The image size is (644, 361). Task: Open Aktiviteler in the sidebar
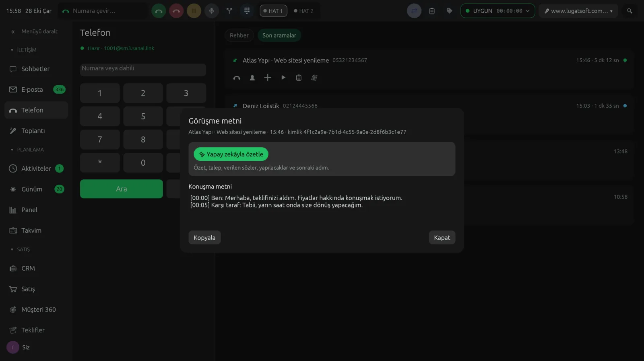click(36, 168)
